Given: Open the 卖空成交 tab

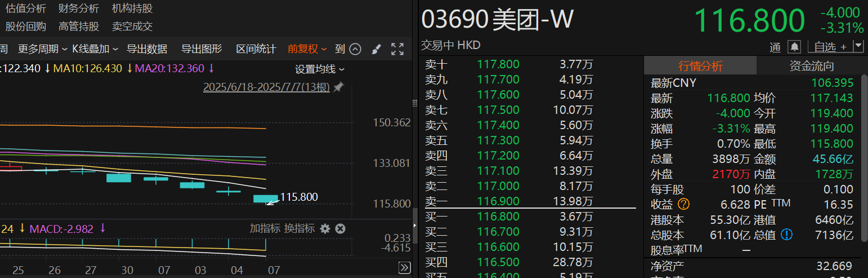Looking at the screenshot, I should click(x=132, y=27).
